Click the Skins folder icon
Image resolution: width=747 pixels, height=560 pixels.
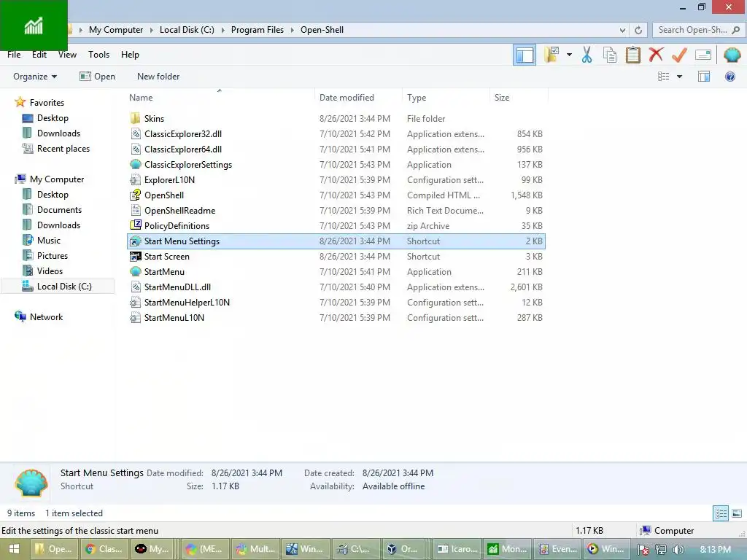coord(135,118)
